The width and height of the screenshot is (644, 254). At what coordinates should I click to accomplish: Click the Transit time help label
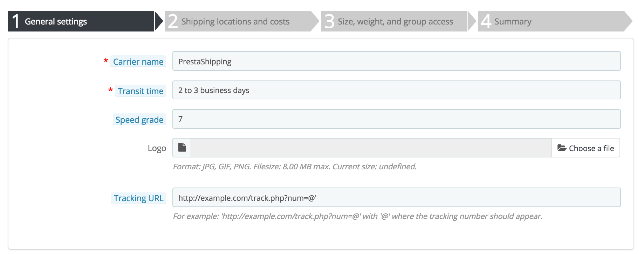coord(141,91)
